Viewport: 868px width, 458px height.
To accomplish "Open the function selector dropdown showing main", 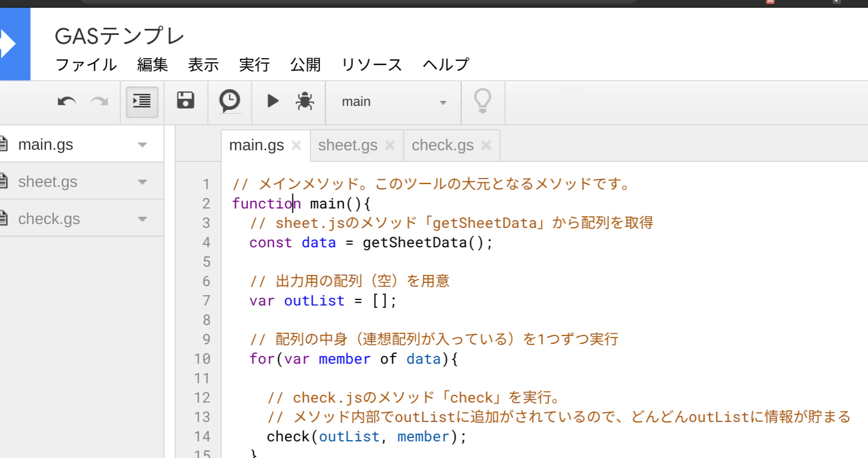I will pos(394,102).
